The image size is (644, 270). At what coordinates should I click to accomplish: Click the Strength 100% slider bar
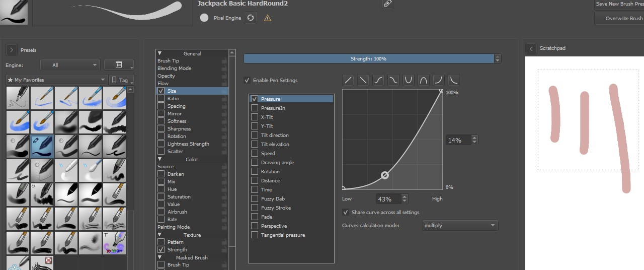point(368,59)
